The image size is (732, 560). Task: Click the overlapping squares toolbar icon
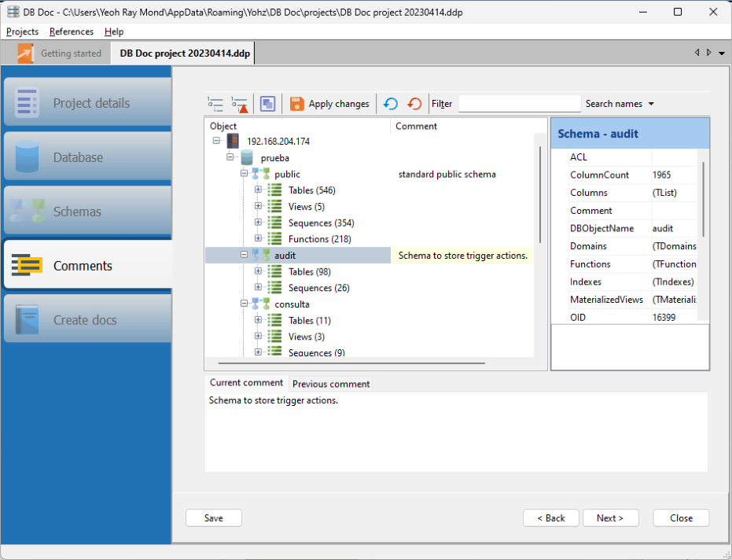268,104
